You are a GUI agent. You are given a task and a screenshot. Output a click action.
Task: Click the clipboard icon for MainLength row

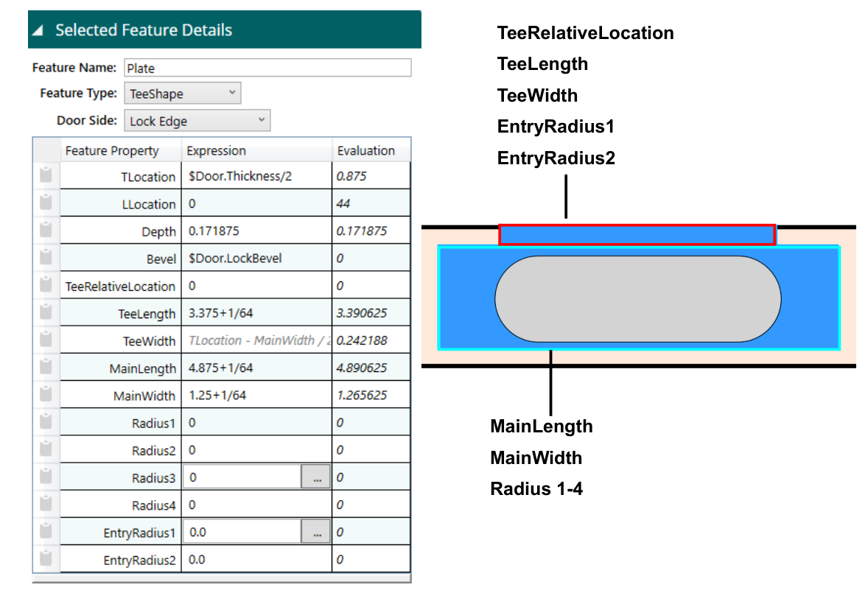(x=46, y=367)
